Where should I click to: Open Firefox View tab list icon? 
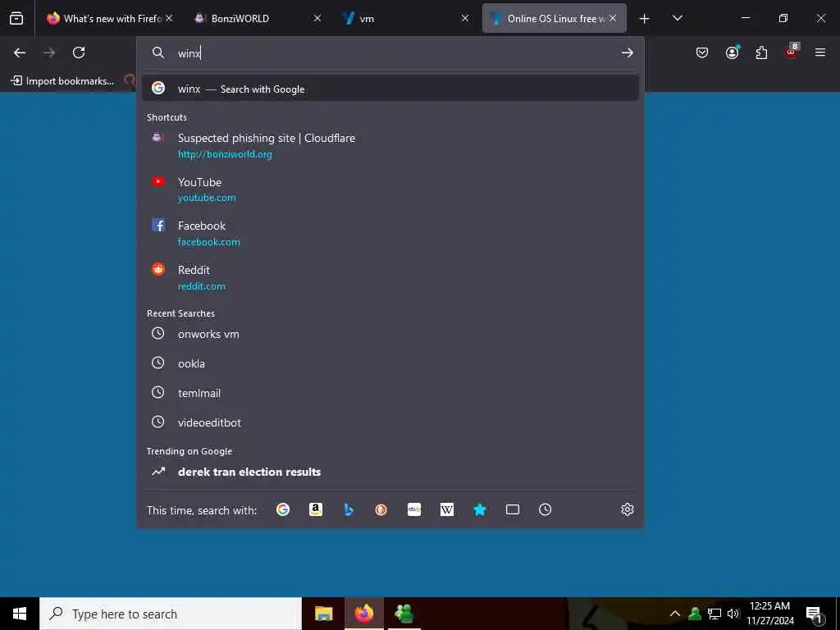click(x=16, y=18)
